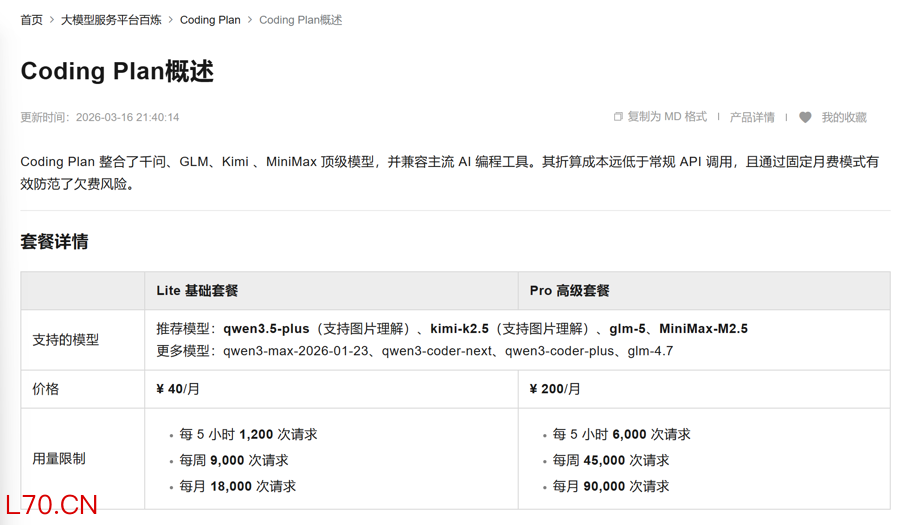The image size is (900, 525).
Task: Click the red L70.CN watermark
Action: pyautogui.click(x=51, y=505)
